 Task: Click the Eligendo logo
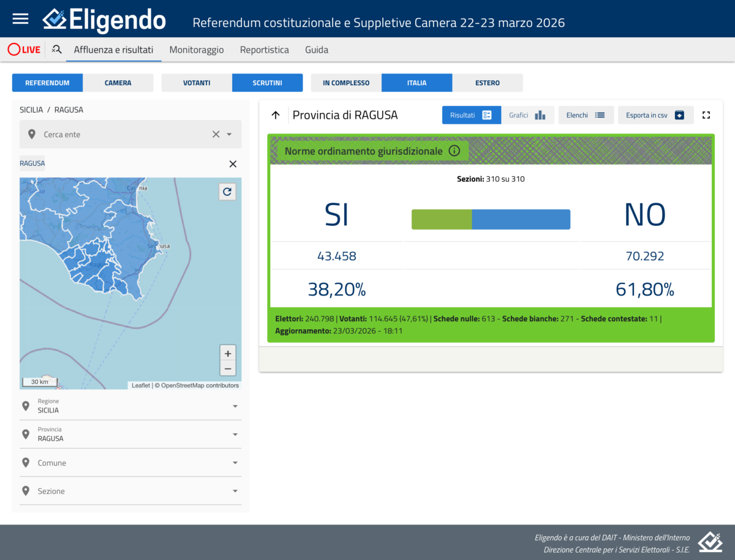point(104,20)
